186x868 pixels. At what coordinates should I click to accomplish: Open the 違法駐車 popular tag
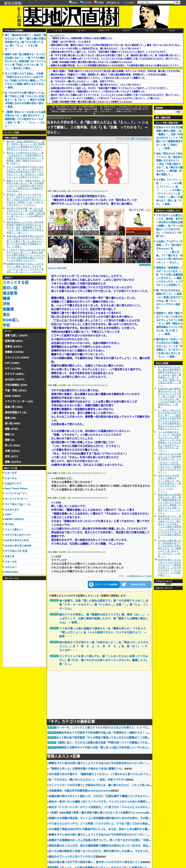(10, 293)
